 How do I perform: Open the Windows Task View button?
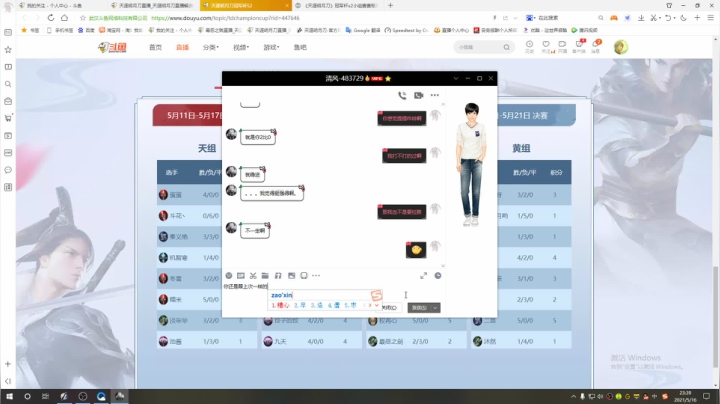point(45,396)
